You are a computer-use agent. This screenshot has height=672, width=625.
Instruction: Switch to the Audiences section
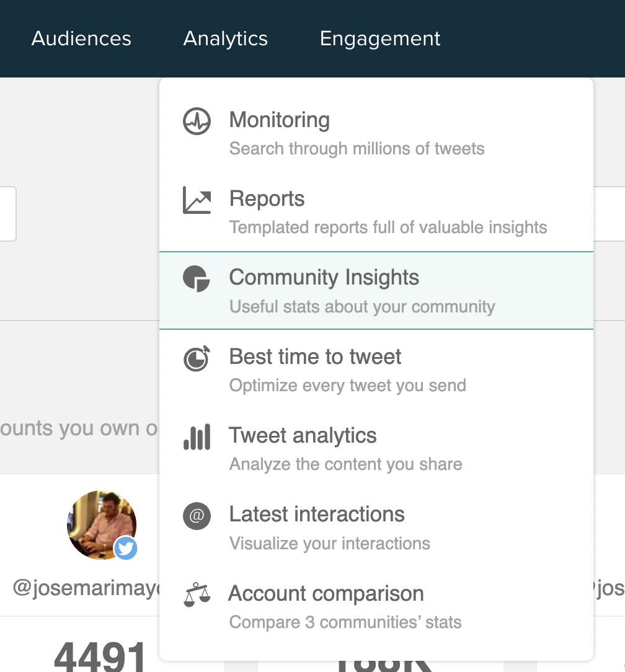click(x=81, y=38)
